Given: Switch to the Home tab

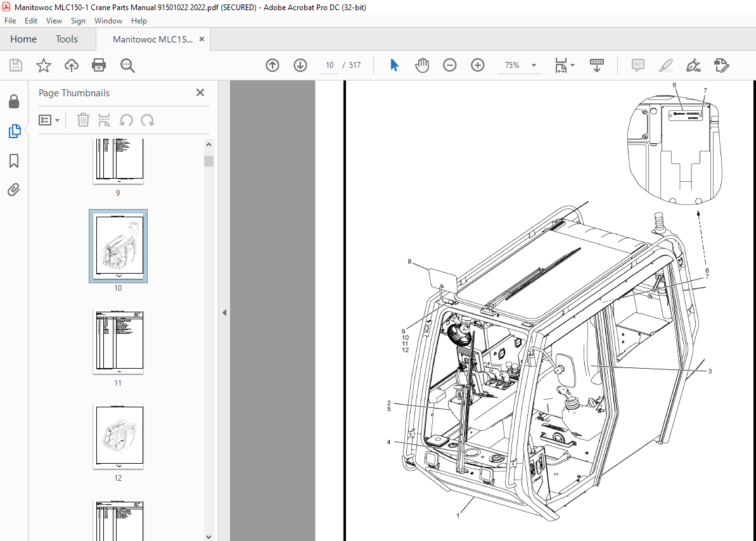Looking at the screenshot, I should pyautogui.click(x=23, y=39).
